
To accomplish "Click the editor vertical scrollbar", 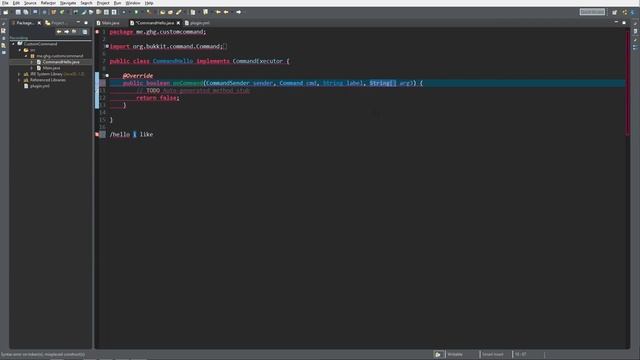I will point(627,82).
